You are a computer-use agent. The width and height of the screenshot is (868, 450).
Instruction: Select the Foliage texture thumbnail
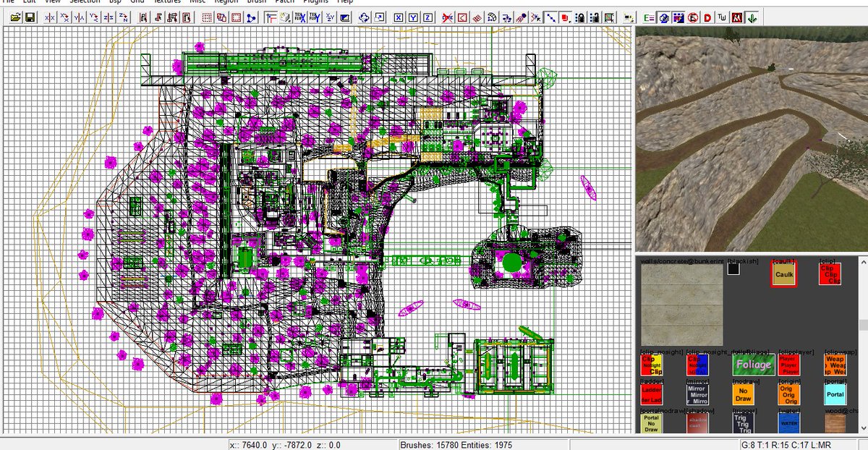pos(754,365)
